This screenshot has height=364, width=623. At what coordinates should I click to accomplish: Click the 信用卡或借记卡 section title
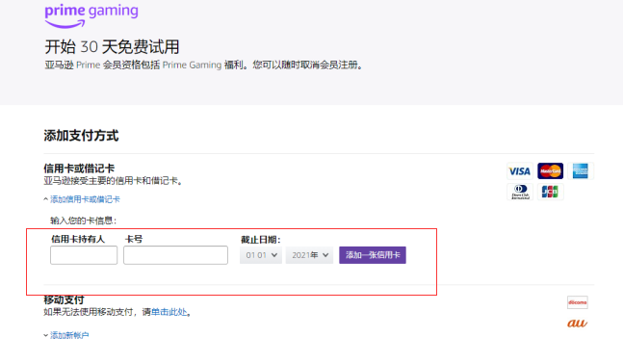pyautogui.click(x=79, y=169)
